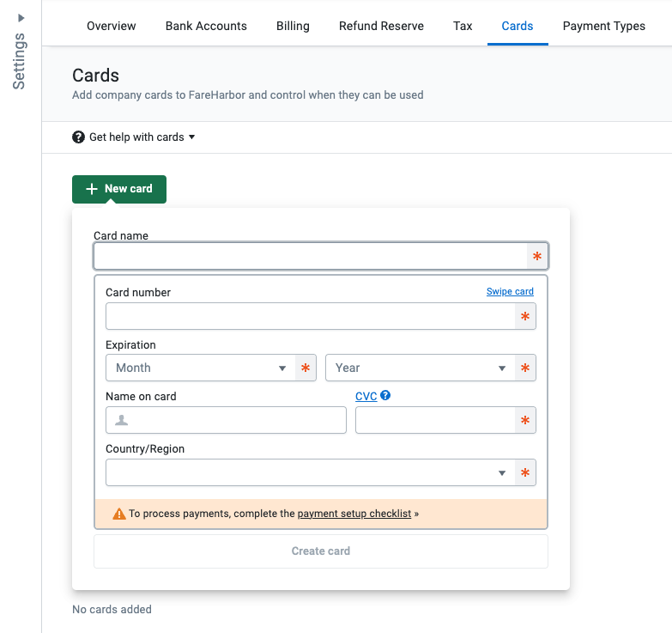Expand the Settings sidebar arrow
Viewport: 672px width, 633px height.
pos(21,17)
